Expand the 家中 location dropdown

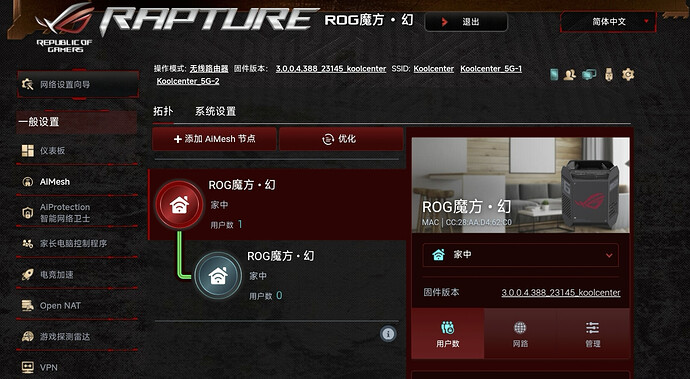[x=521, y=255]
